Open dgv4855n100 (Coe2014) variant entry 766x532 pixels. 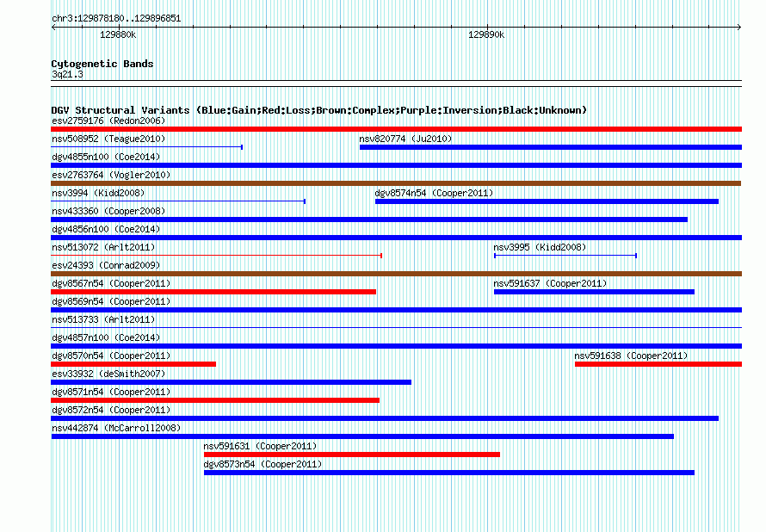click(x=106, y=157)
